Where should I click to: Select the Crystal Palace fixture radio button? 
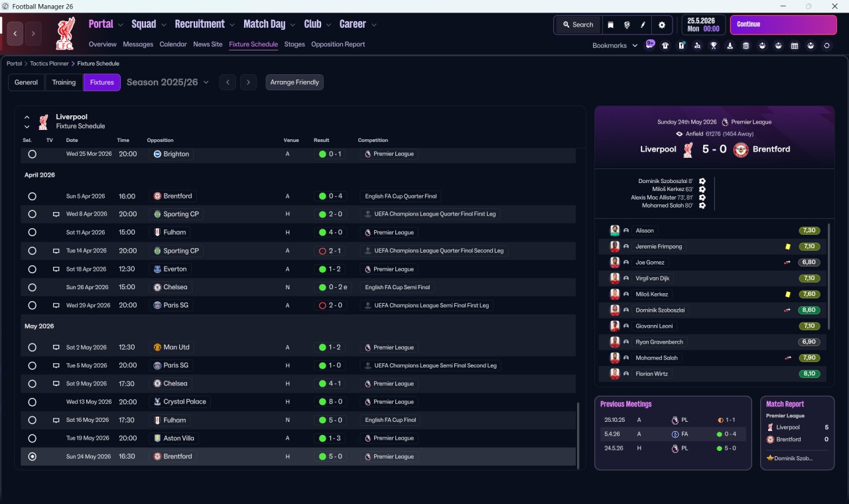(32, 402)
